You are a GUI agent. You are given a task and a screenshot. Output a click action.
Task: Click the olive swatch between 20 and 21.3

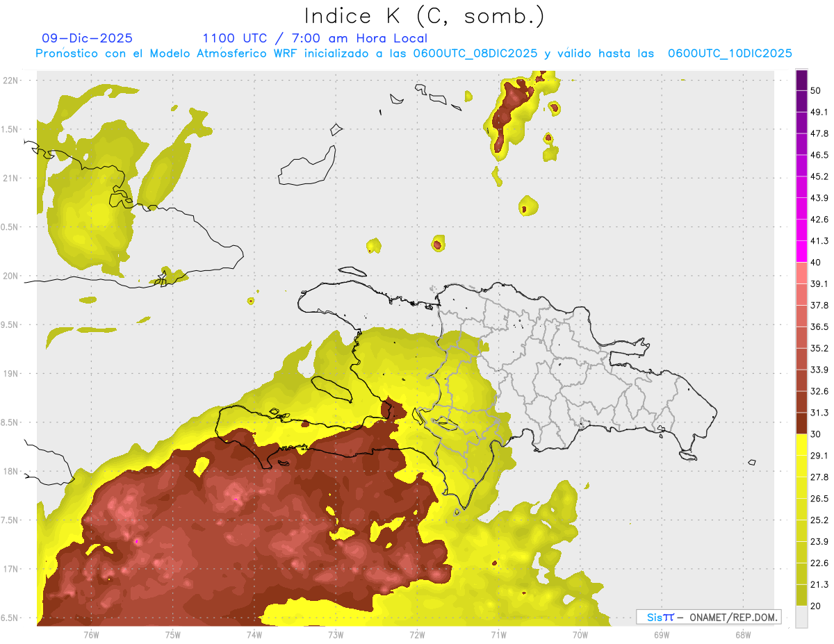[x=801, y=595]
